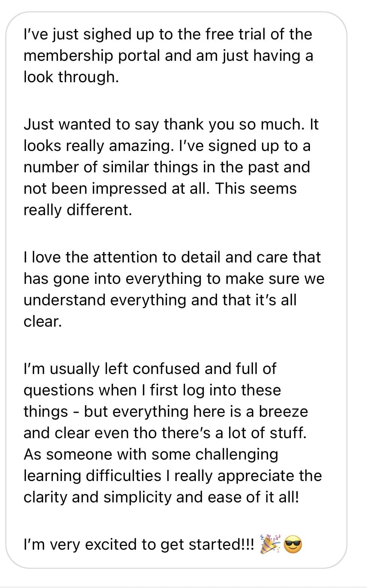
Task: Tap the phrase "As someone with some challenging"
Action: [150, 454]
